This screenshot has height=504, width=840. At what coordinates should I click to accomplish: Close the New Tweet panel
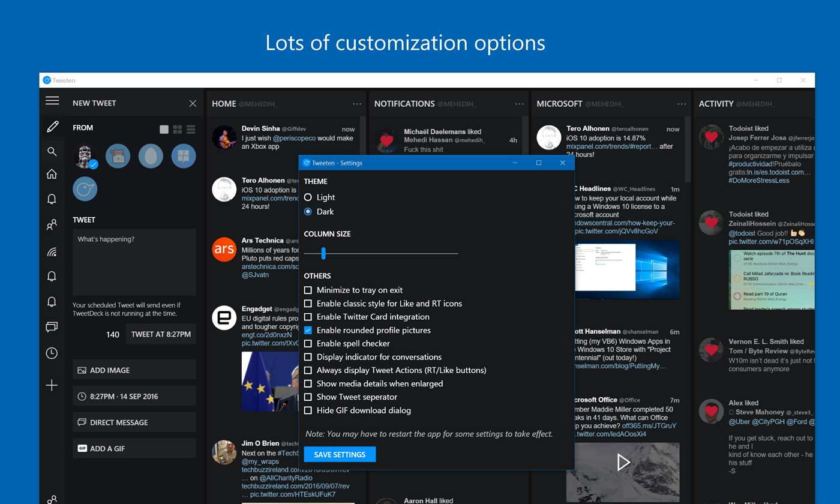[193, 103]
